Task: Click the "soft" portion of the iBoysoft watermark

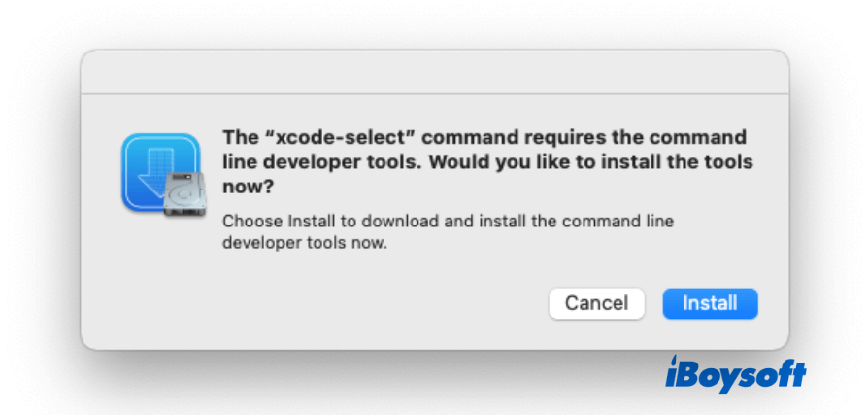Action: pos(776,374)
